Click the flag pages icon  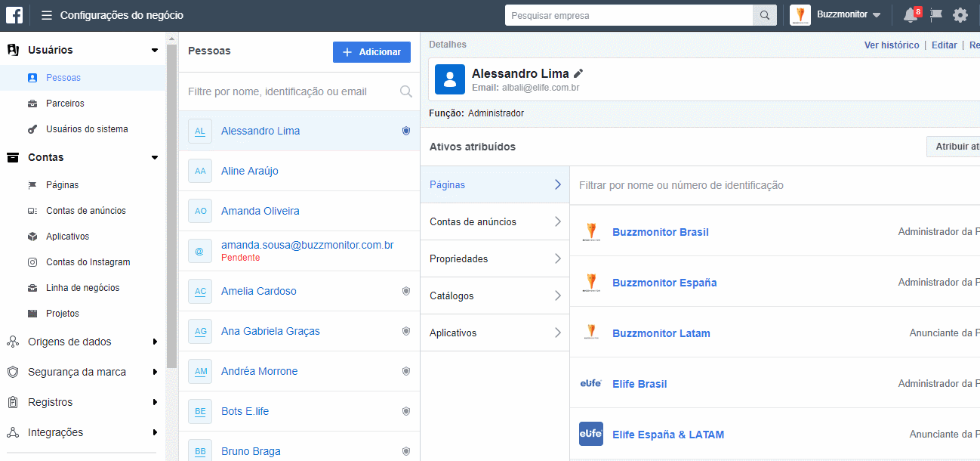click(936, 15)
